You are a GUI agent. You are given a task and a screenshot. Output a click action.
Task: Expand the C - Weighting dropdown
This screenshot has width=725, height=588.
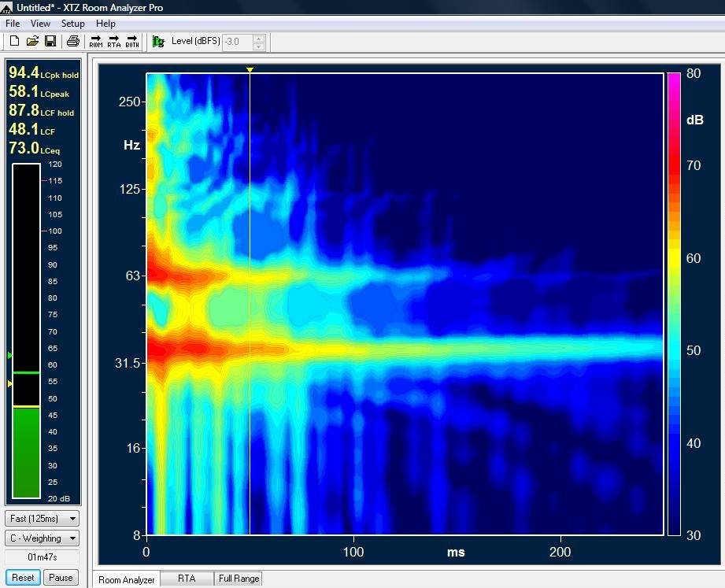point(42,538)
